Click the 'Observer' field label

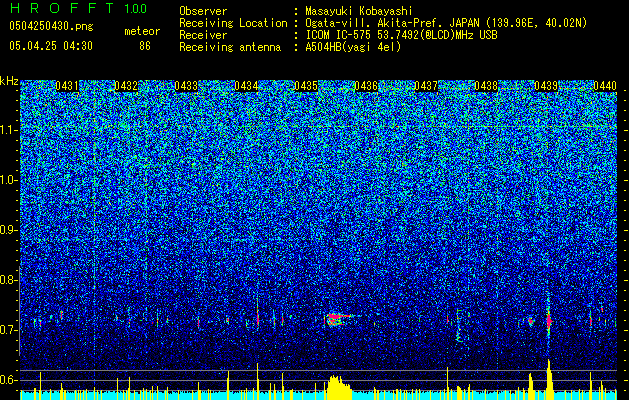coord(203,11)
